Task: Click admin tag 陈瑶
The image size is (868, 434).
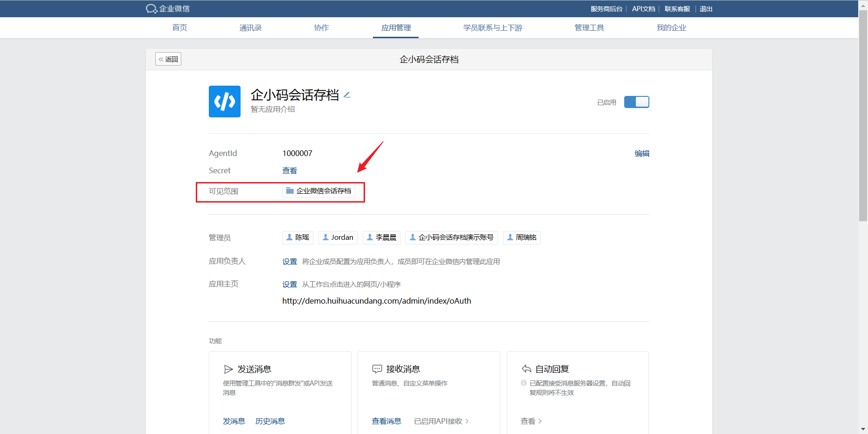Action: coord(297,237)
